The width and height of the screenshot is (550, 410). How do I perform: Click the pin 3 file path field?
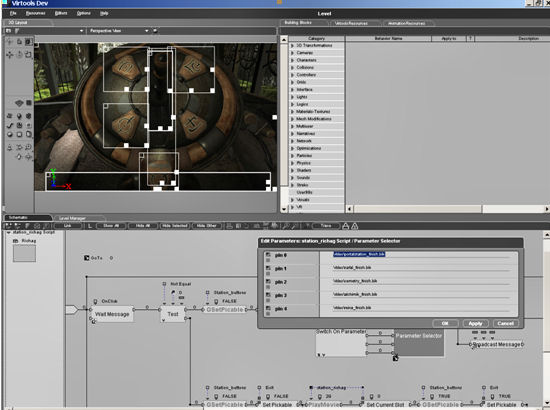[x=421, y=295]
